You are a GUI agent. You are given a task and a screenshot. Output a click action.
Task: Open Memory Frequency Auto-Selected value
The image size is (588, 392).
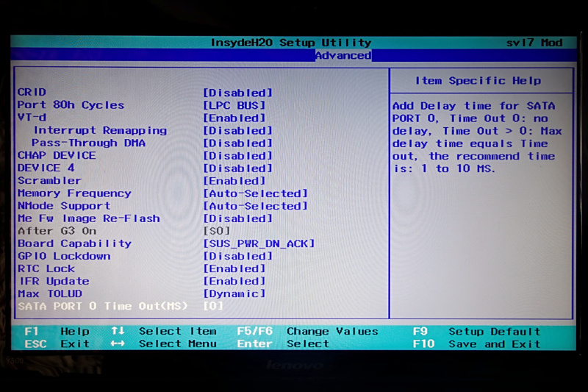point(255,193)
